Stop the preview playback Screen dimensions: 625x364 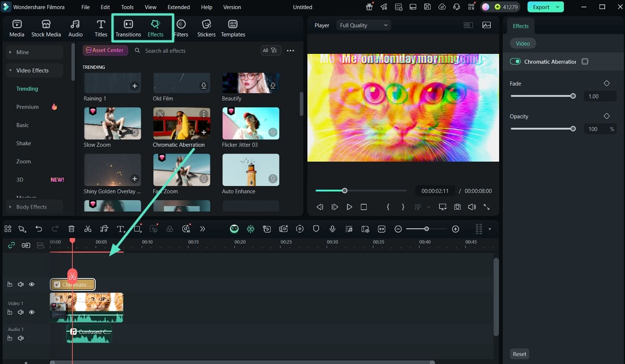[364, 207]
